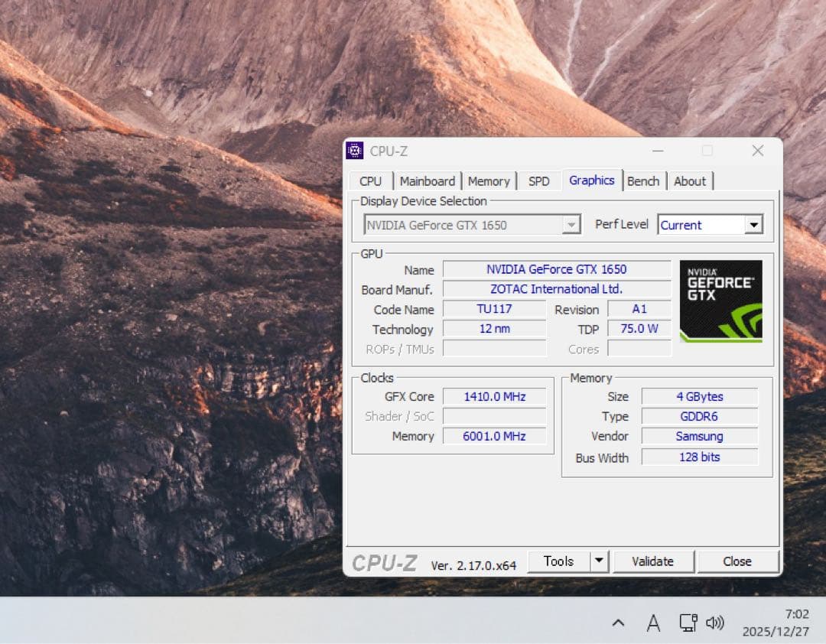The height and width of the screenshot is (644, 826).
Task: Switch to the CPU tab
Action: 370,181
